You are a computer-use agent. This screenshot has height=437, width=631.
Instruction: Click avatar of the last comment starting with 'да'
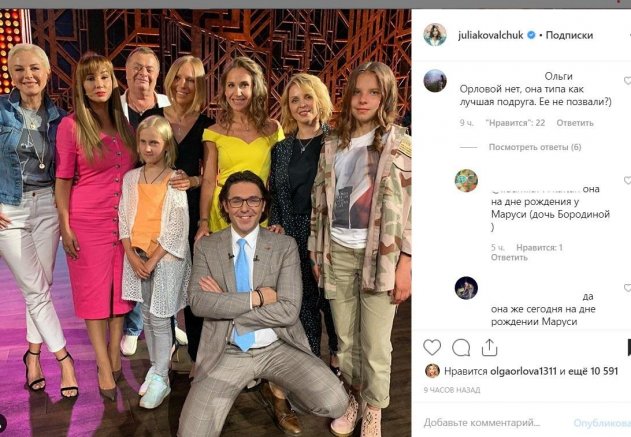(466, 288)
